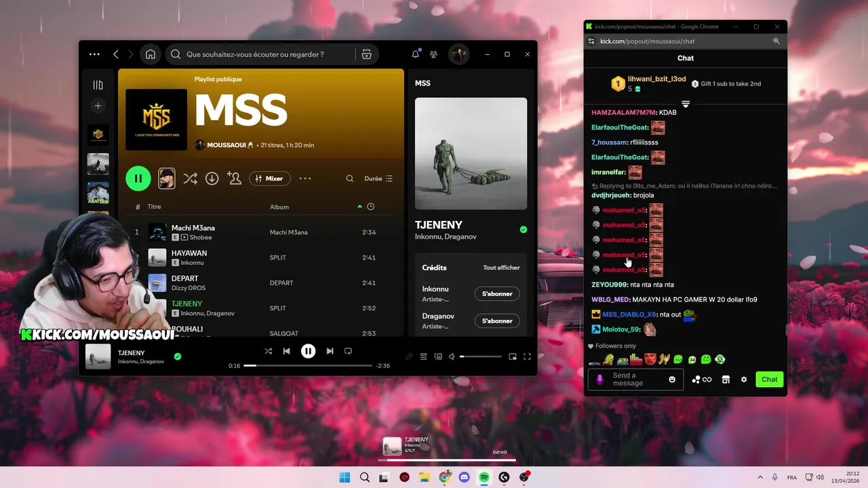Open MSS playlist in sidebar
Screen dimensions: 868x488
pyautogui.click(x=98, y=134)
